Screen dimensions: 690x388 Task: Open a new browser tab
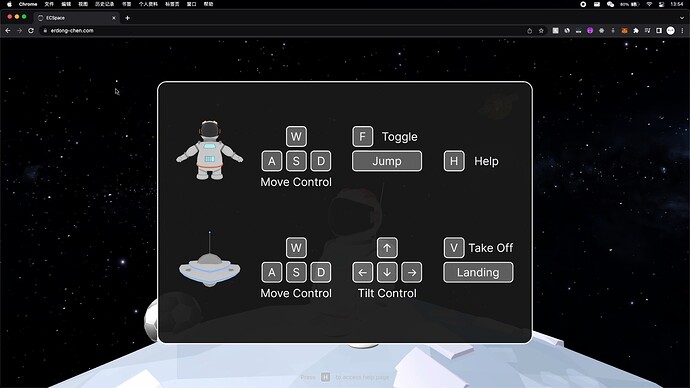[x=127, y=18]
